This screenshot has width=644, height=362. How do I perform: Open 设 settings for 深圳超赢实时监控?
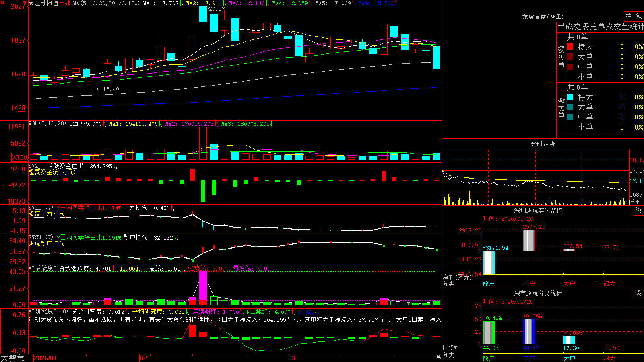coord(639,210)
